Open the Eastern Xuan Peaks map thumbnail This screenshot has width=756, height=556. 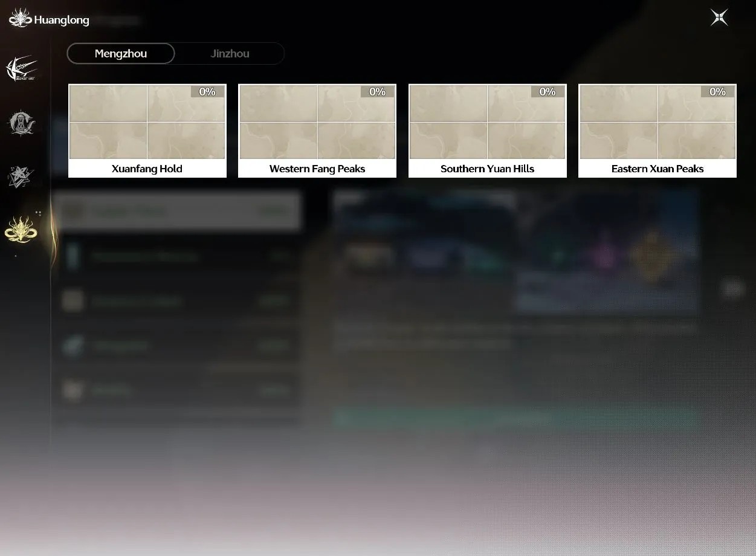[657, 122]
